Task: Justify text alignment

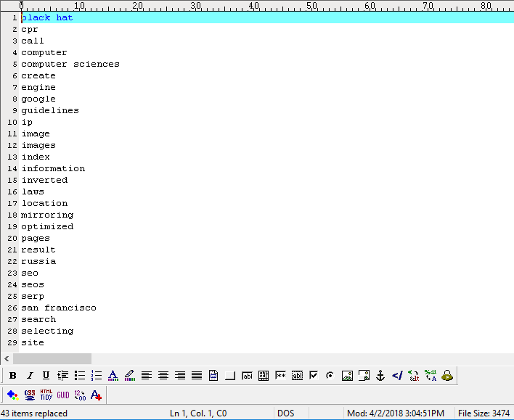Action: (x=197, y=376)
